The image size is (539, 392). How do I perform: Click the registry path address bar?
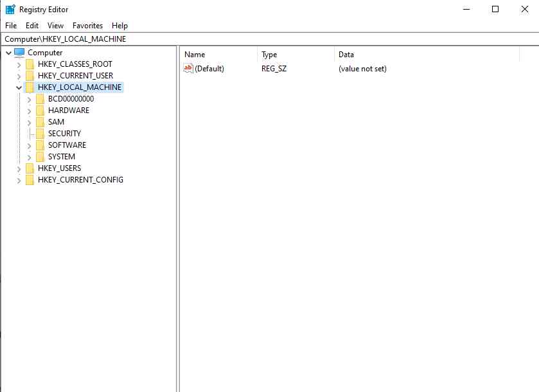point(270,39)
